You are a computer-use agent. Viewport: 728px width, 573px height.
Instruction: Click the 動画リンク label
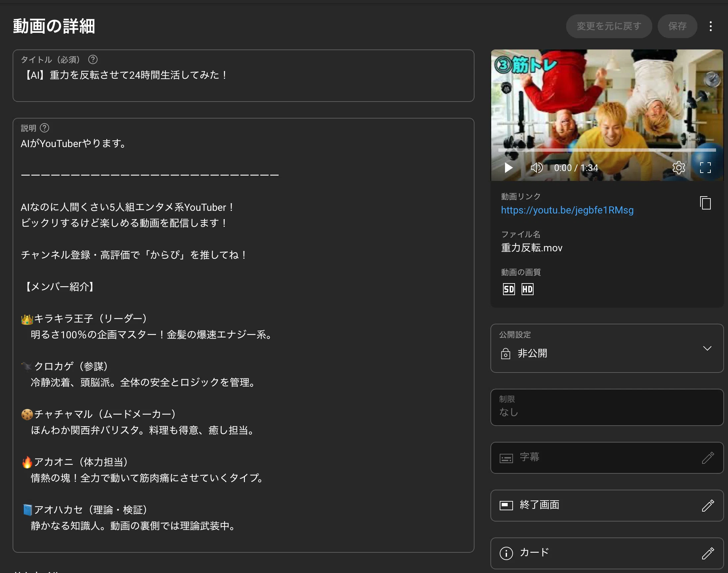520,196
